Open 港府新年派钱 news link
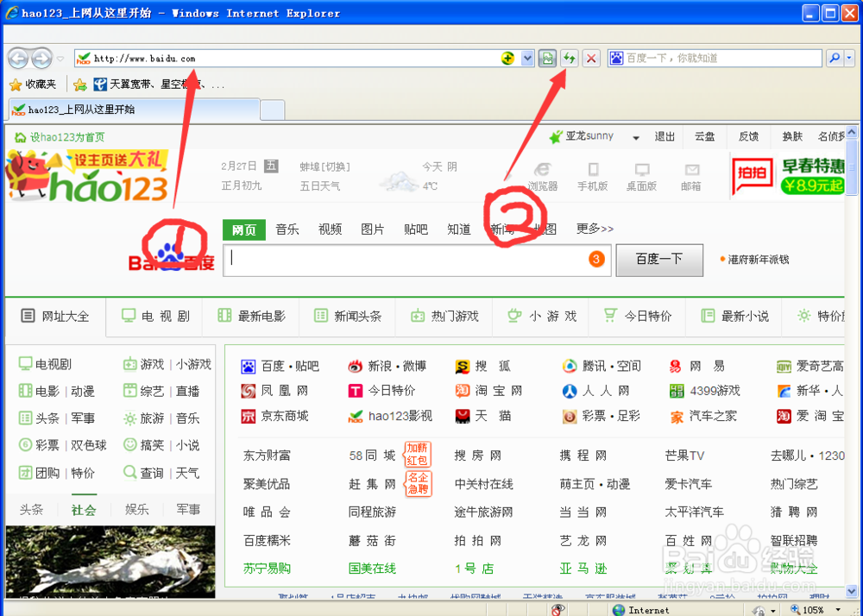The height and width of the screenshot is (616, 863). (x=759, y=260)
